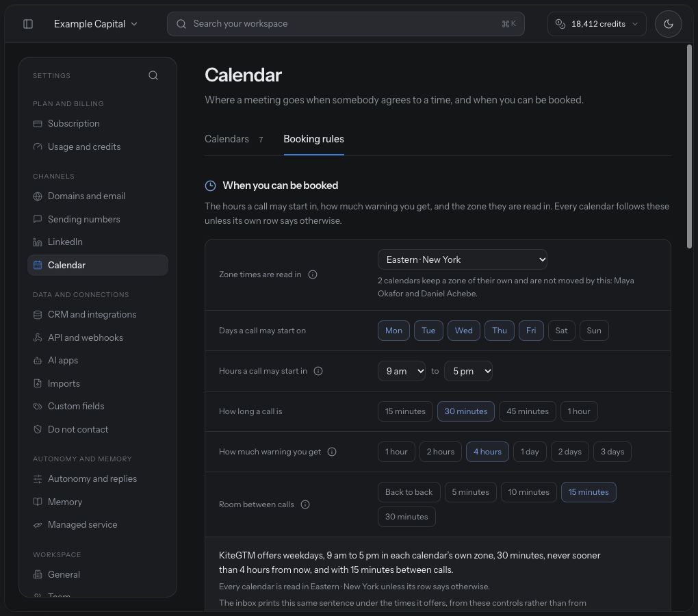Image resolution: width=698 pixels, height=616 pixels.
Task: Open General workspace settings
Action: click(x=97, y=574)
